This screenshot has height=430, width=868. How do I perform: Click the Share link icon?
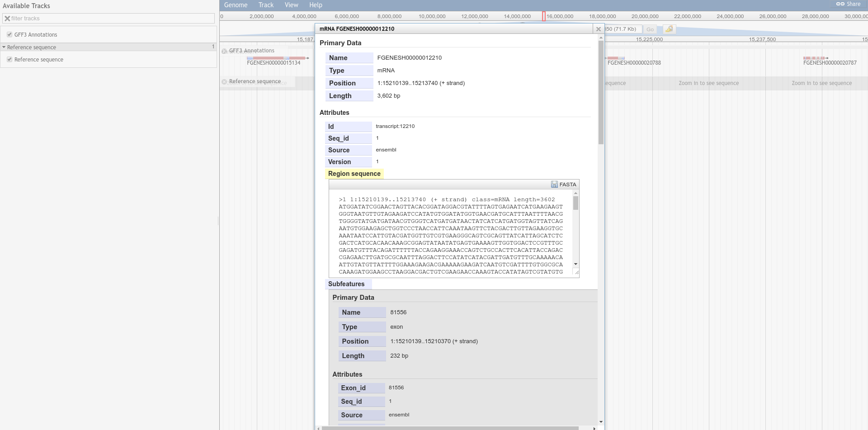pos(840,4)
